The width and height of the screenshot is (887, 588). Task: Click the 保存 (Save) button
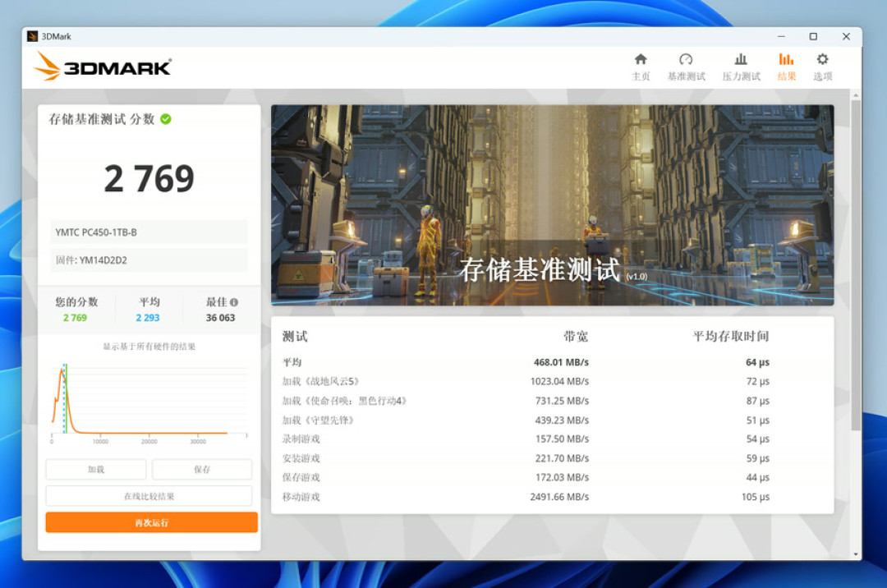[x=202, y=469]
